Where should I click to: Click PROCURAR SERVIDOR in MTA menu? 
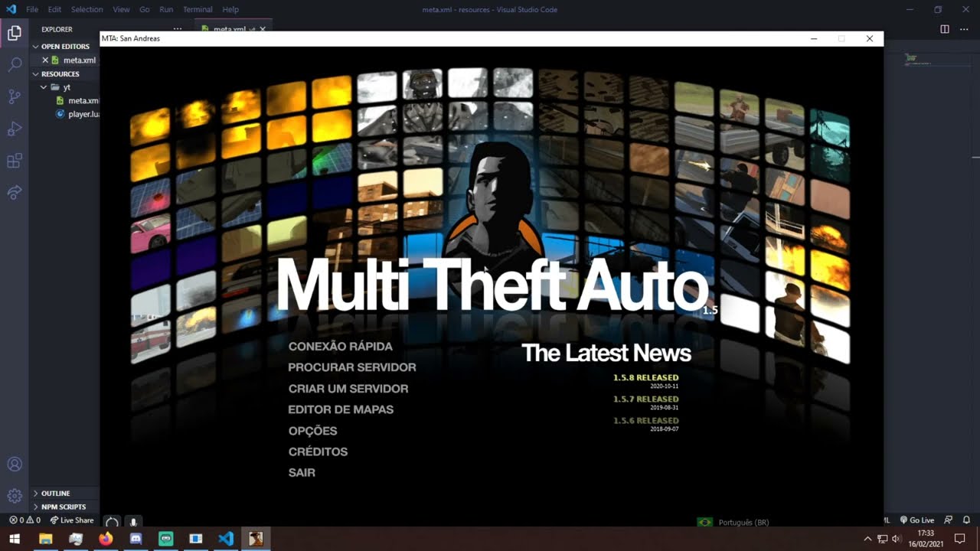[x=351, y=367]
